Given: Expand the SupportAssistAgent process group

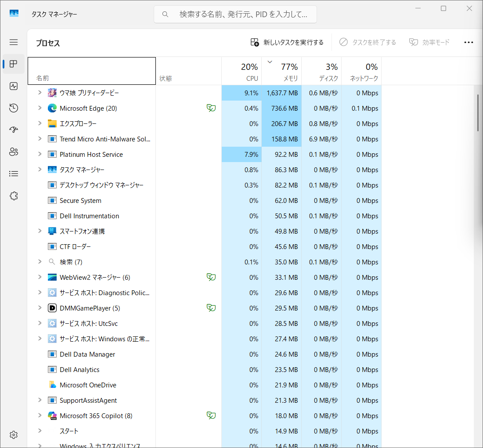Looking at the screenshot, I should pyautogui.click(x=40, y=400).
